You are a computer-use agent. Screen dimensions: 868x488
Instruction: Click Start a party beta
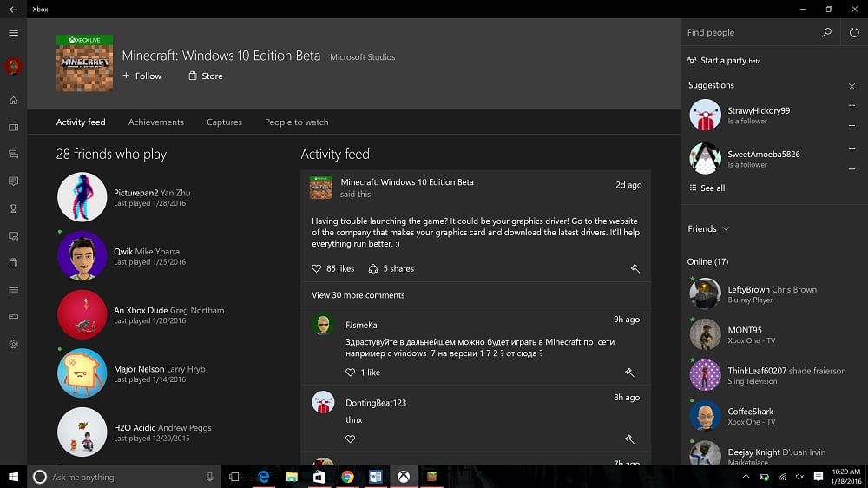724,61
